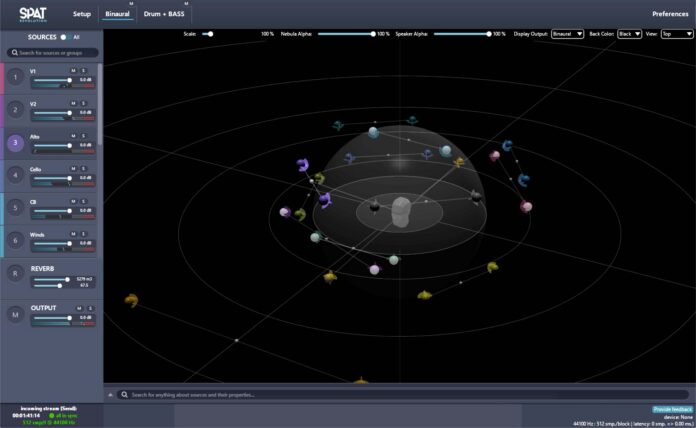The width and height of the screenshot is (696, 428).
Task: Switch to the Drum + BASS tab
Action: click(x=164, y=14)
